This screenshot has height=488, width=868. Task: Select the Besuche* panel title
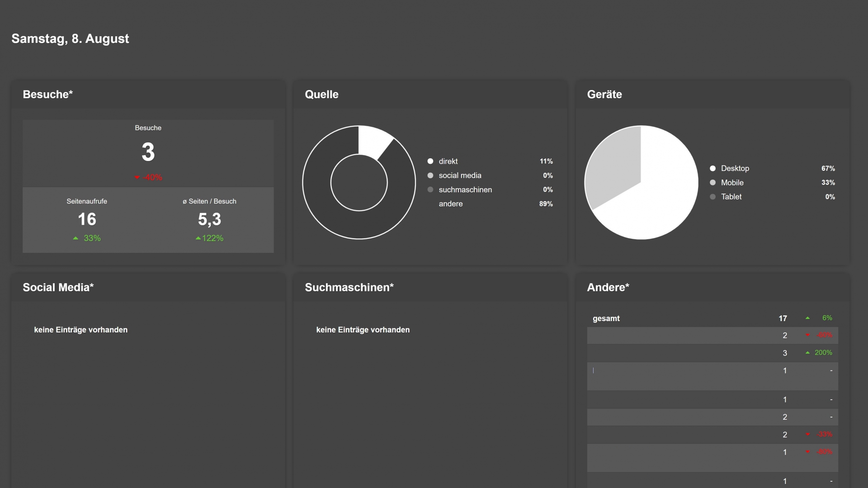click(x=48, y=95)
